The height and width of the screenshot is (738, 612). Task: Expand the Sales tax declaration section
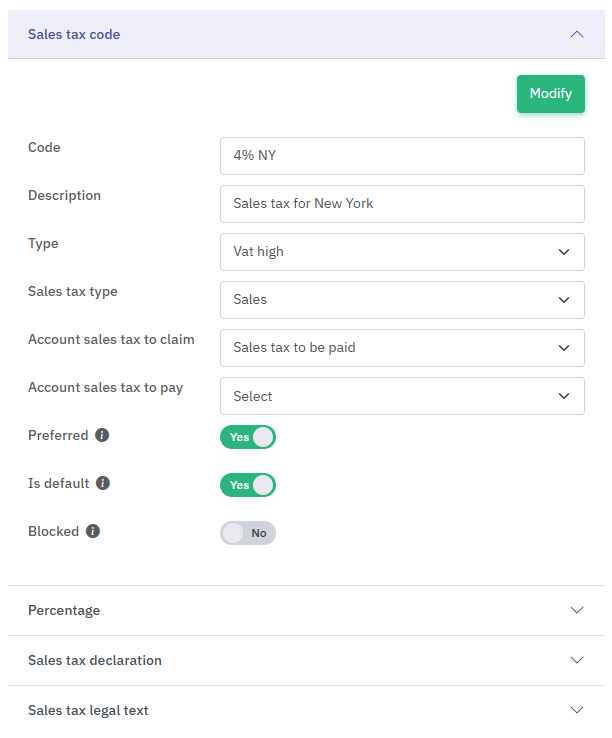[300, 660]
